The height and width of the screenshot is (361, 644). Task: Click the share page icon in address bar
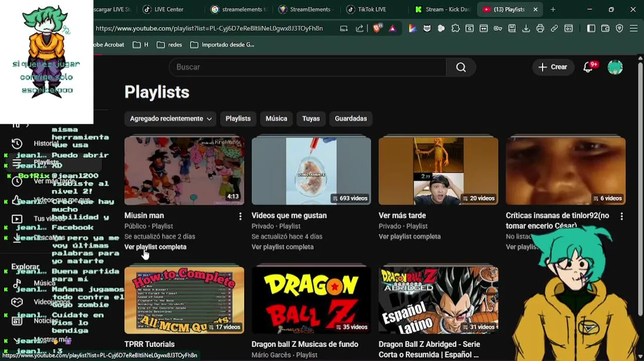click(x=360, y=29)
